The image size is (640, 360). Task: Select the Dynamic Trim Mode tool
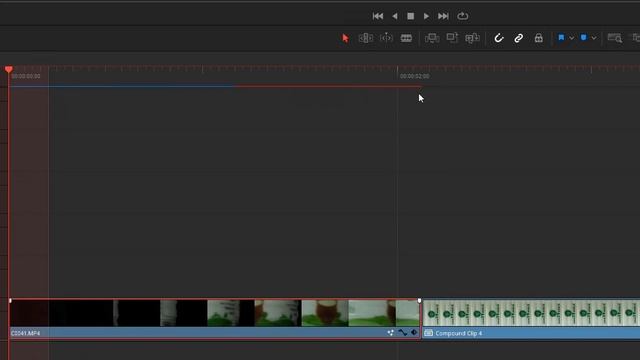(x=386, y=38)
